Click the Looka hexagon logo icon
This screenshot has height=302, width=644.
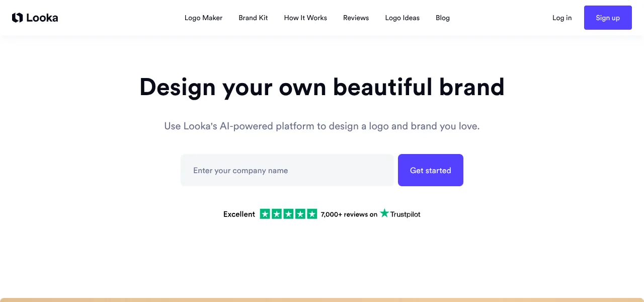17,18
